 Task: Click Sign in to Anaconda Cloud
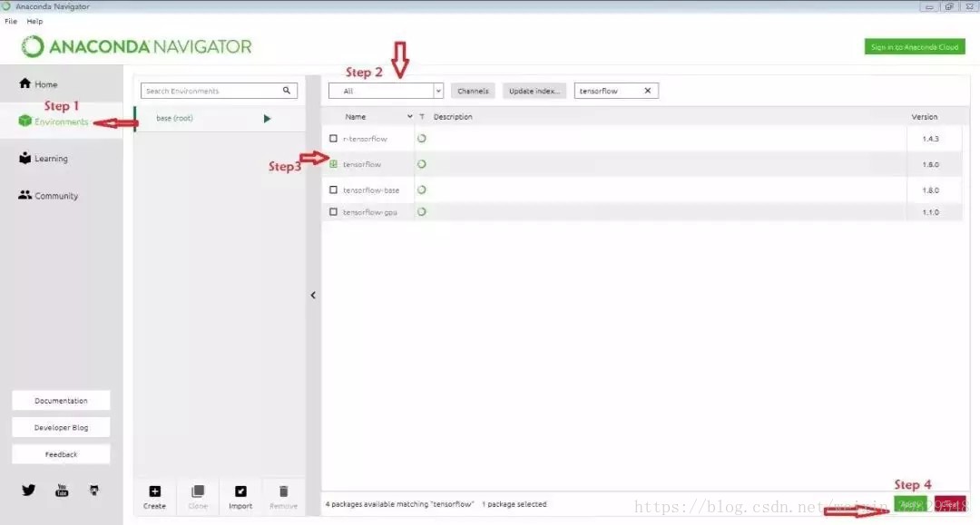tap(915, 47)
